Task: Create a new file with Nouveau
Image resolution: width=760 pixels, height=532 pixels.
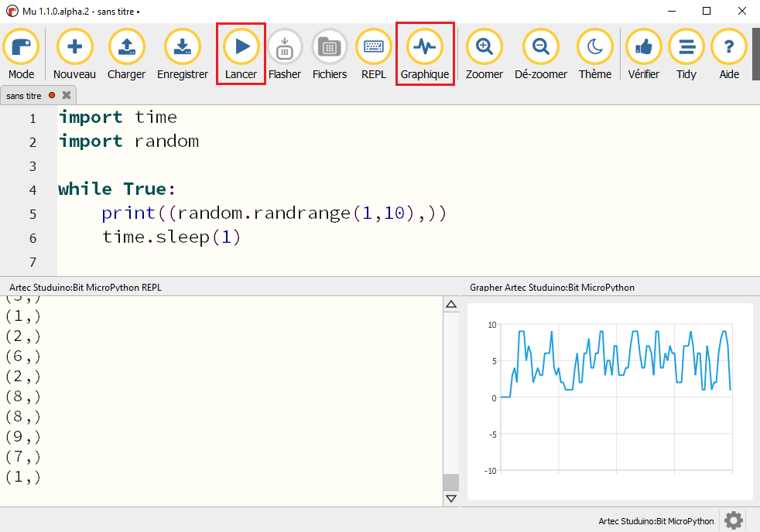Action: click(74, 53)
